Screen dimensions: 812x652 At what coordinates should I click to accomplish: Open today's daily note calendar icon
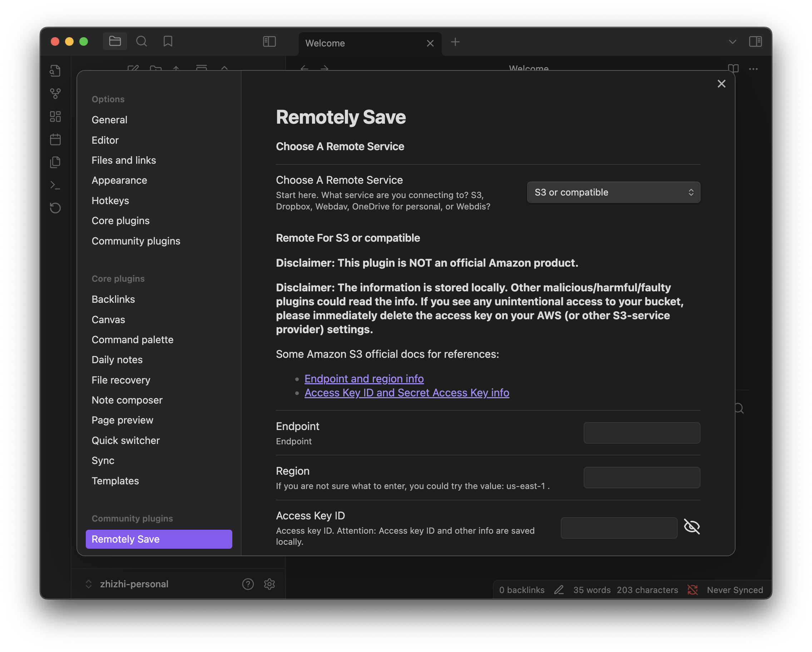point(55,139)
